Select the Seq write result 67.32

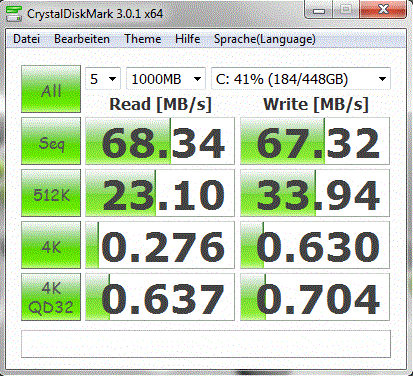point(315,141)
